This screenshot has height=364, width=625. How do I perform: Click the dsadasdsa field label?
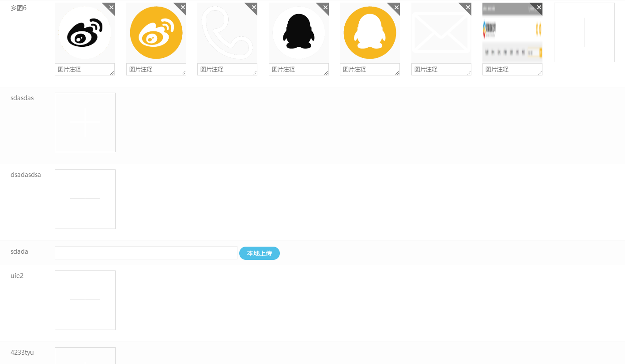click(x=26, y=175)
